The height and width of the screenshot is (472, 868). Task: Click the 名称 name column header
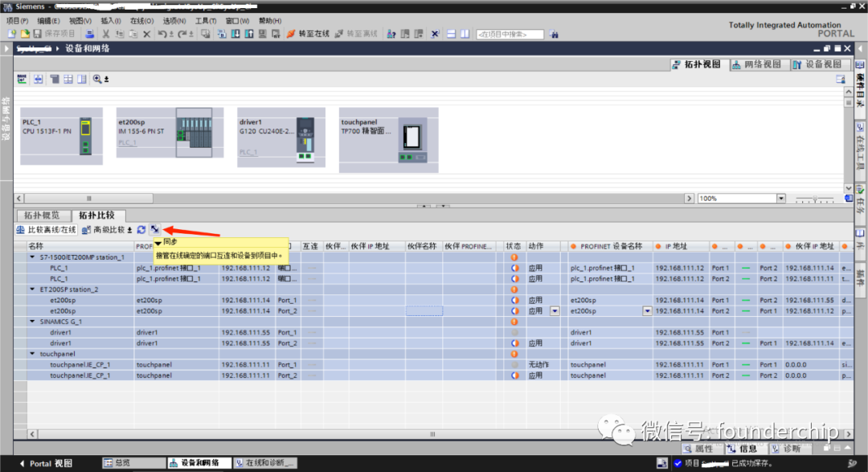(80, 246)
